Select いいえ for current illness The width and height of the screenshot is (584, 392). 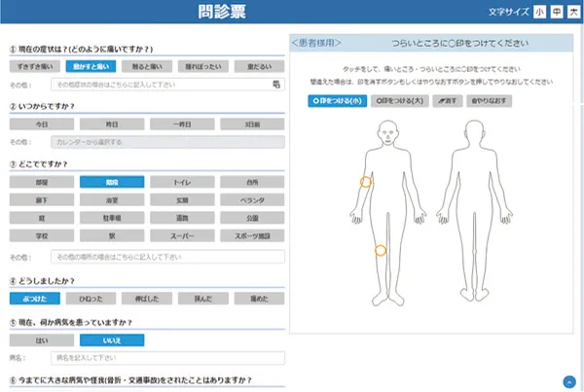pos(111,339)
